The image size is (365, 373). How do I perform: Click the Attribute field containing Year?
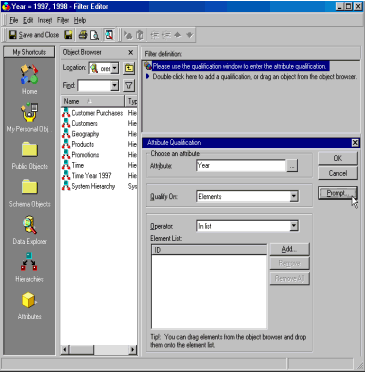pos(241,166)
